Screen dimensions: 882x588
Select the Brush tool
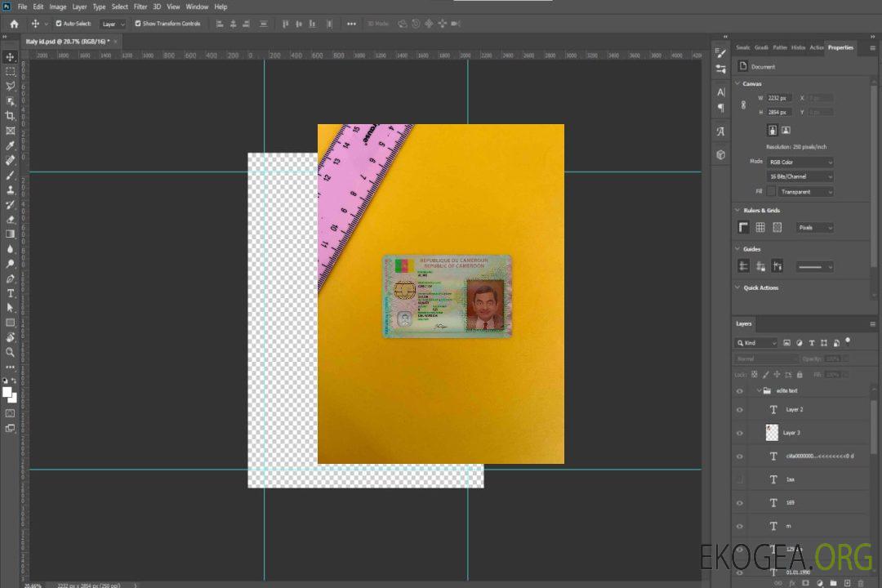point(10,175)
